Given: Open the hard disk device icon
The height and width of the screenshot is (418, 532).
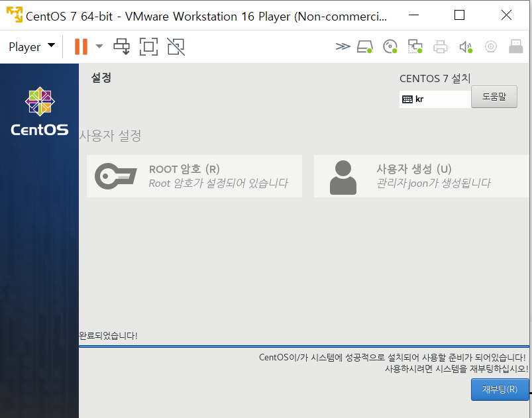Looking at the screenshot, I should pos(365,46).
